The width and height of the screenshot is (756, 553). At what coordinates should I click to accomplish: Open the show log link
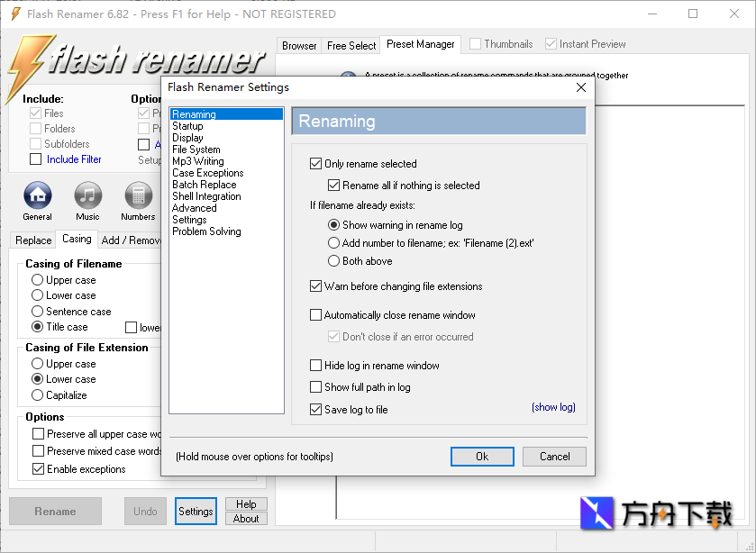(553, 407)
